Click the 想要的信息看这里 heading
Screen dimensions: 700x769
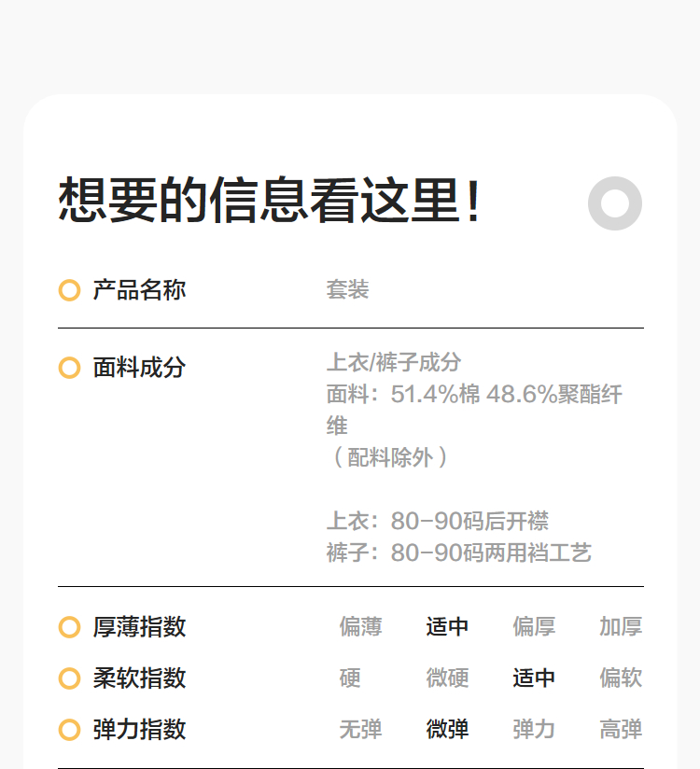tap(271, 201)
